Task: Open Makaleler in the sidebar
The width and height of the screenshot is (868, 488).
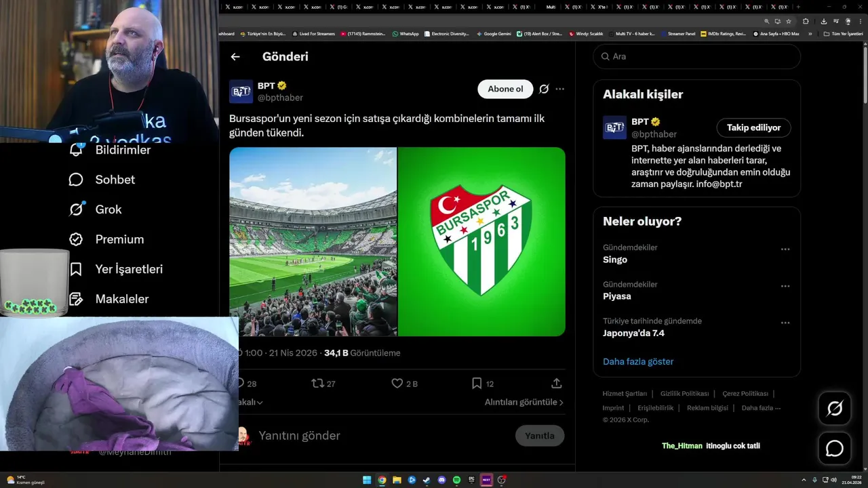Action: (x=108, y=299)
